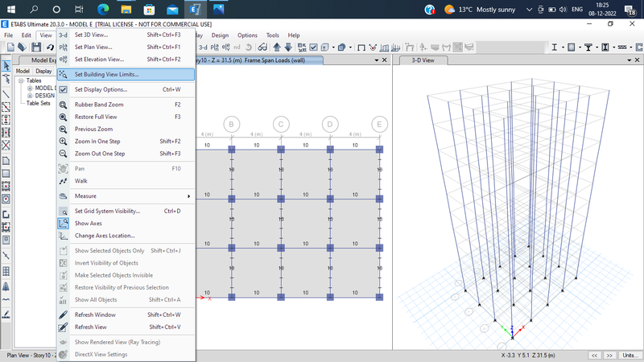Open dropdown next to I-section design icon

563,47
